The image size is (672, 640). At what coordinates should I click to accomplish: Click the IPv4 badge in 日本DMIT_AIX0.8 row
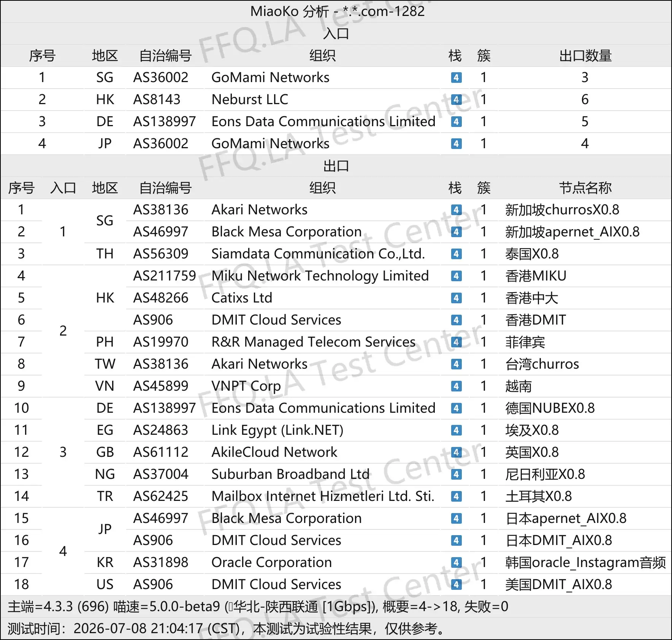[x=456, y=540]
